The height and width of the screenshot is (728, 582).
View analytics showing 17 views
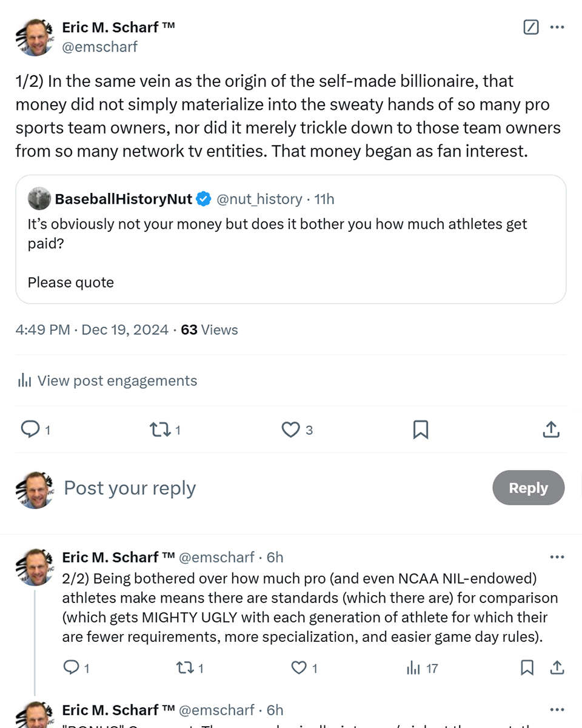click(x=423, y=668)
